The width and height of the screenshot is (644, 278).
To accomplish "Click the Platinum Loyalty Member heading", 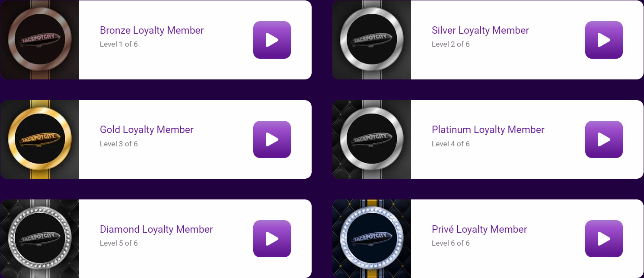I will click(x=488, y=130).
